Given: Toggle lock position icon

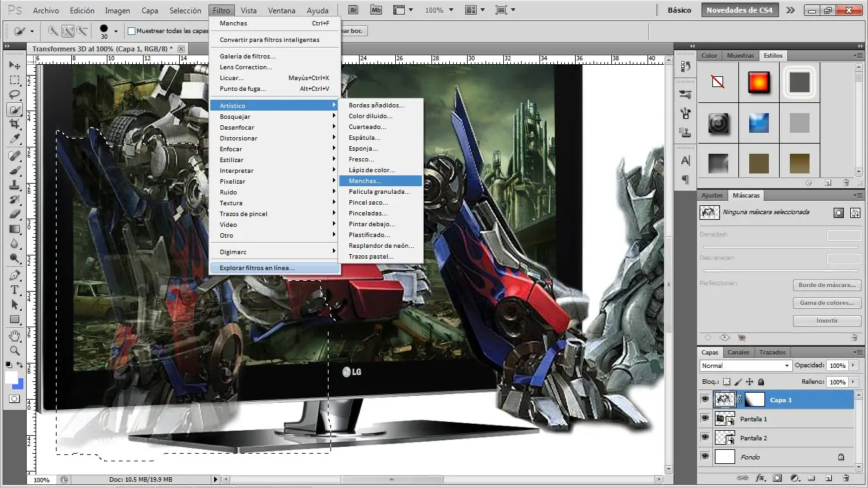Looking at the screenshot, I should click(x=749, y=382).
